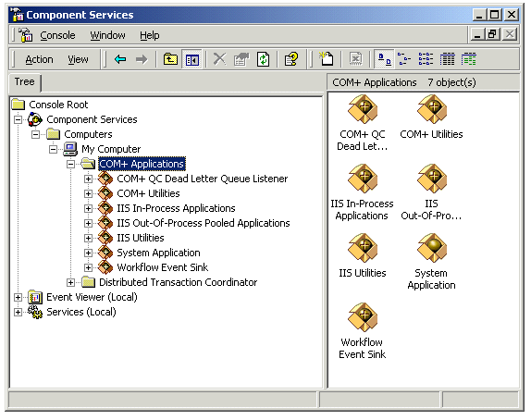Restore the inner MMC child window
The width and height of the screenshot is (531, 420).
click(x=493, y=34)
